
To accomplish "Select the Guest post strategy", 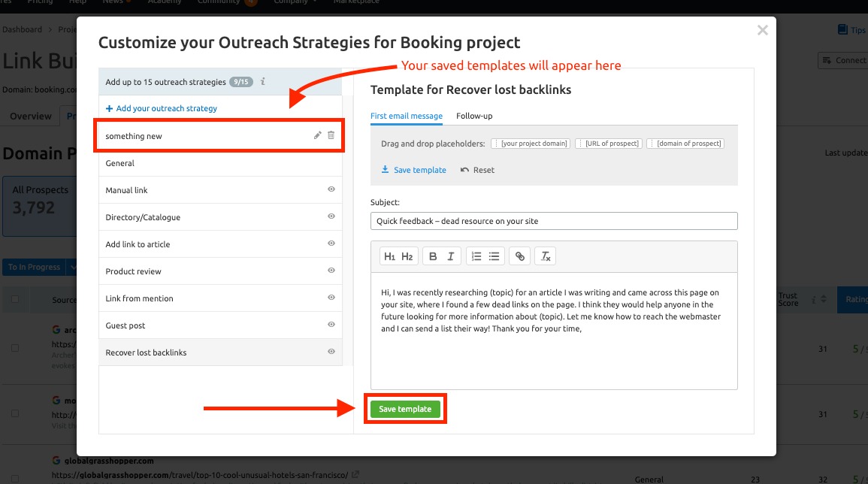I will point(220,325).
